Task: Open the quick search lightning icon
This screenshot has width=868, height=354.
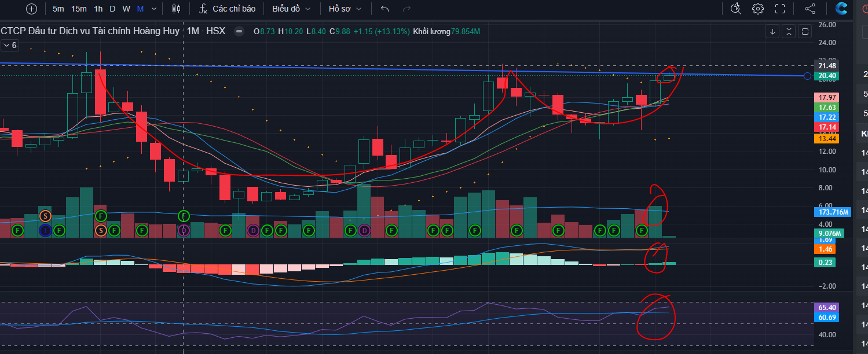Action: click(x=736, y=9)
